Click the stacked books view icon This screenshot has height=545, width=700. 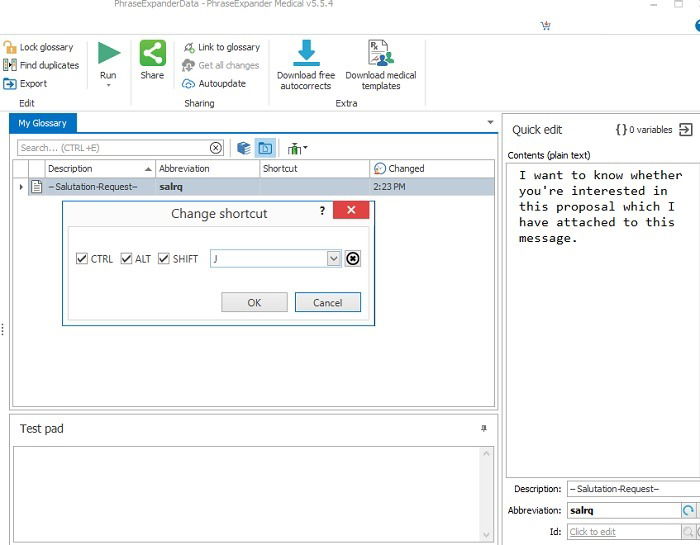[243, 148]
